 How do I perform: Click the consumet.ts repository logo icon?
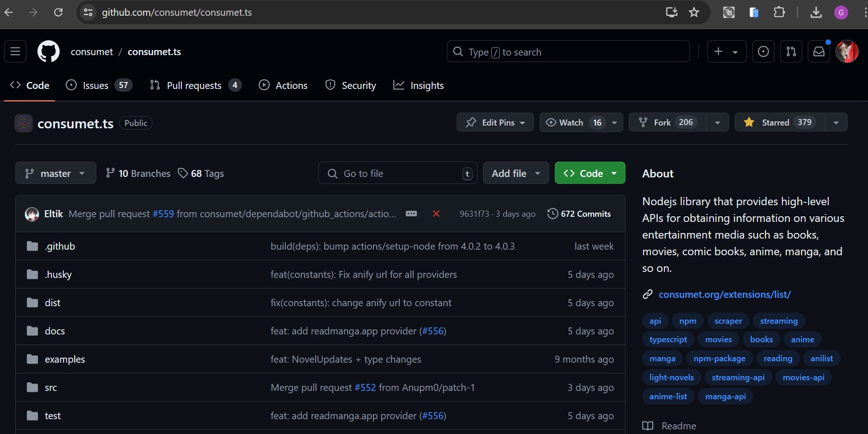[x=24, y=123]
